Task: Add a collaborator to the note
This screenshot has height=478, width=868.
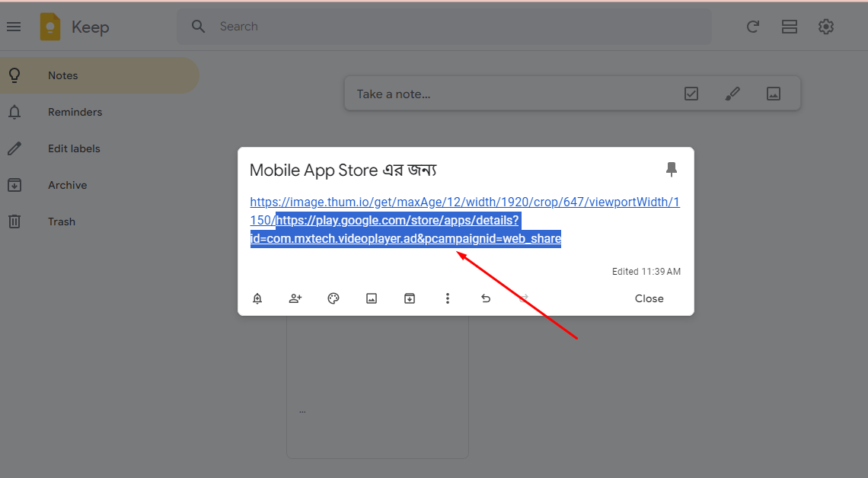Action: (x=295, y=298)
